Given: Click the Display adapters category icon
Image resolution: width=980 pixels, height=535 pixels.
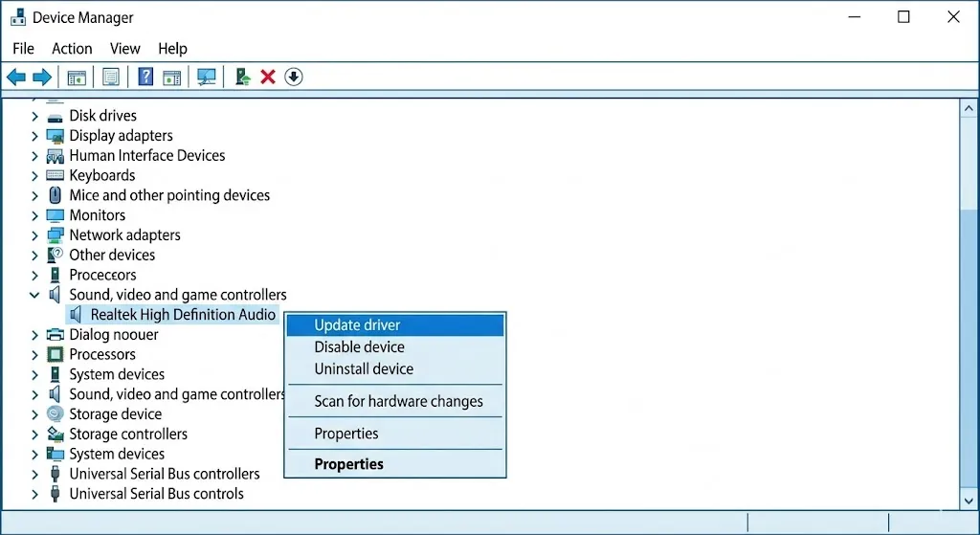Looking at the screenshot, I should click(55, 136).
